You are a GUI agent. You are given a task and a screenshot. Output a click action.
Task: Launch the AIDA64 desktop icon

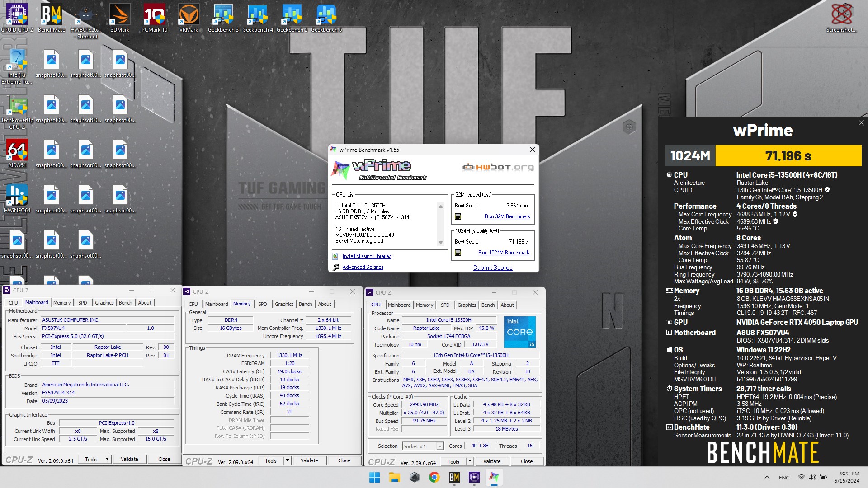[17, 154]
